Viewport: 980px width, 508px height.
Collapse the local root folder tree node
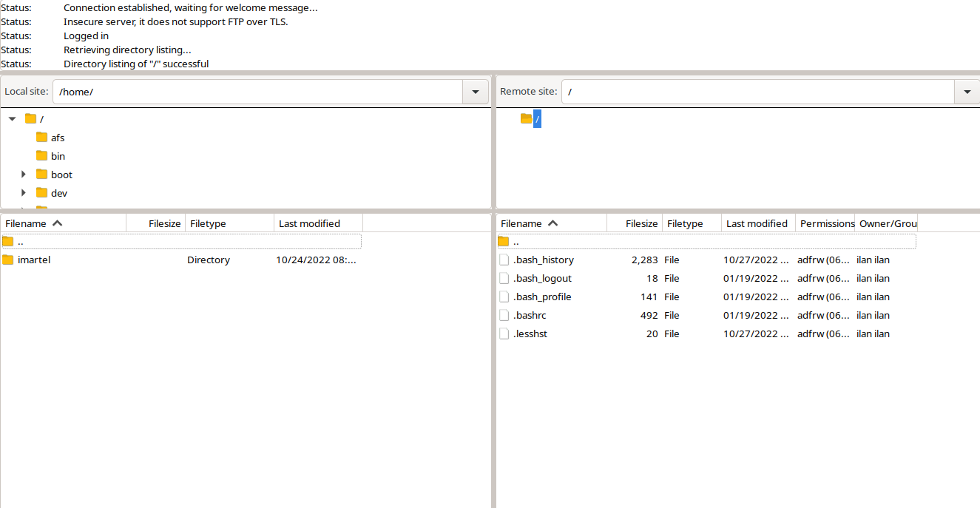click(13, 118)
